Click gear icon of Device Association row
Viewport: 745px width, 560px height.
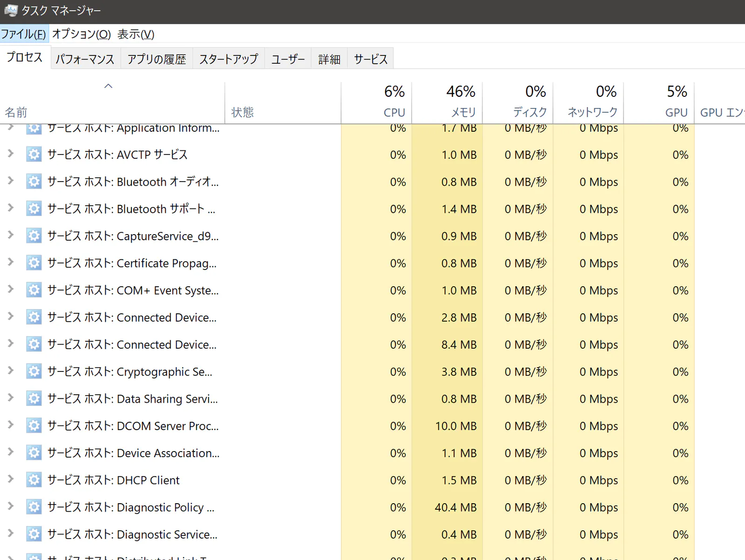(34, 452)
